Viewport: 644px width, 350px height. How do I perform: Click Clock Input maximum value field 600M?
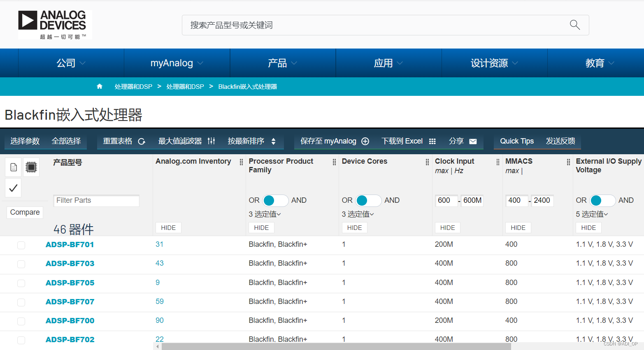(472, 200)
